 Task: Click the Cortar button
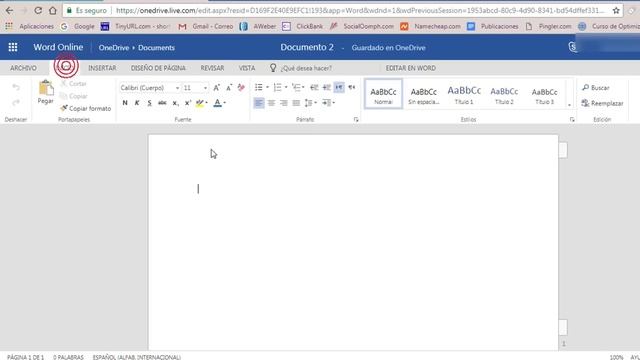(x=73, y=84)
